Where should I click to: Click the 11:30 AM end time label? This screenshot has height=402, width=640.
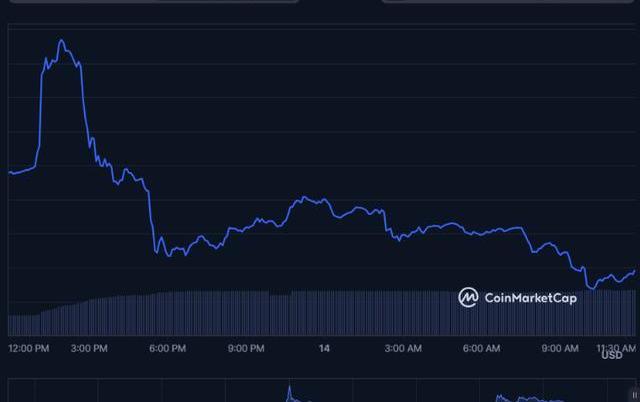(x=616, y=348)
